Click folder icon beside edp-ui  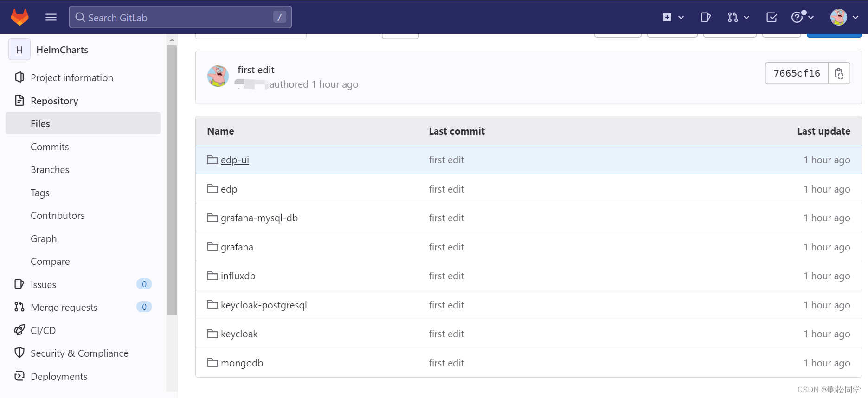tap(212, 160)
